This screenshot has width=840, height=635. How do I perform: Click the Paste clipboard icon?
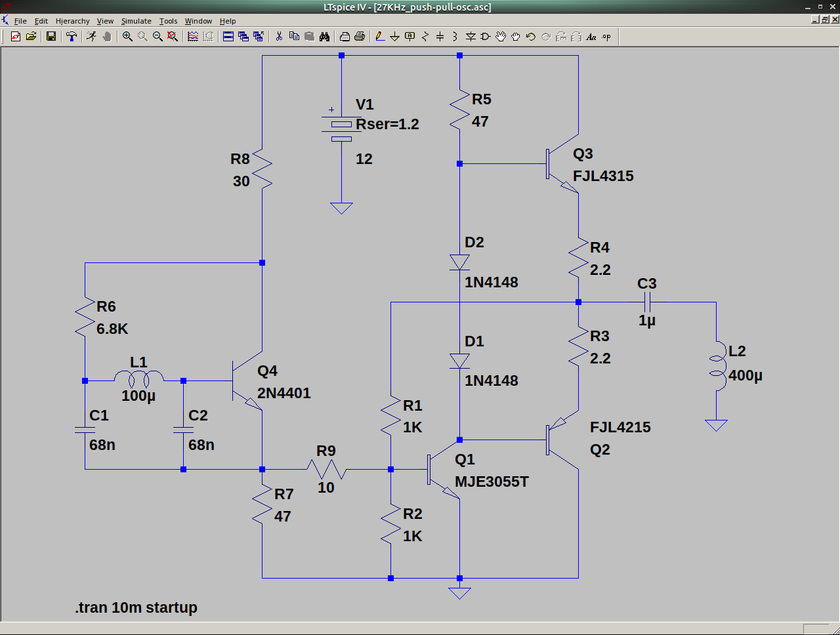[309, 37]
